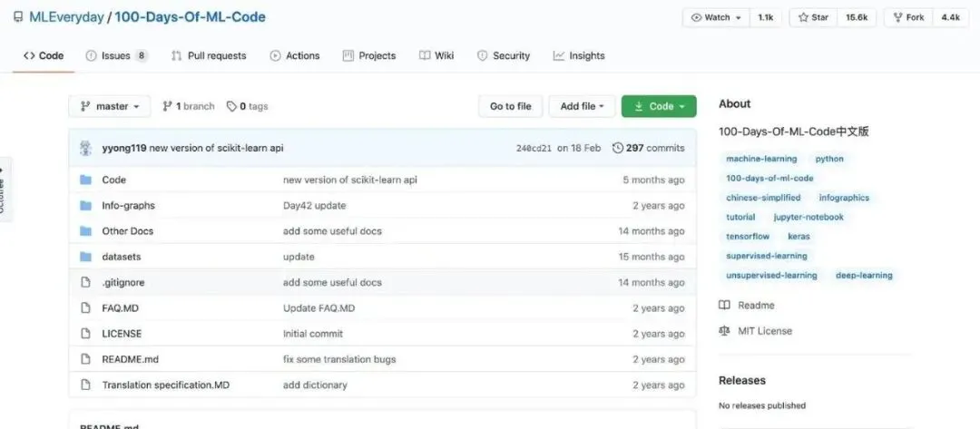View the 15.6k stargazers count
The width and height of the screenshot is (980, 429).
pos(857,17)
